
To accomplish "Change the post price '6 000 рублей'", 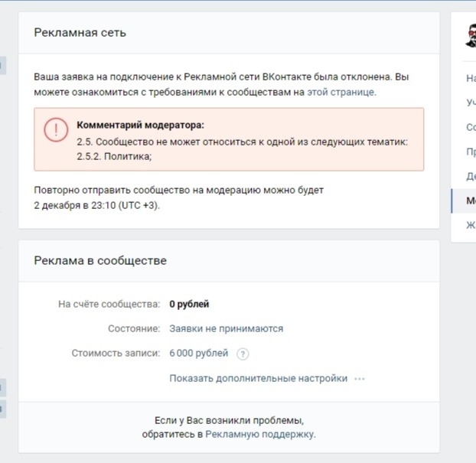I will pos(198,353).
